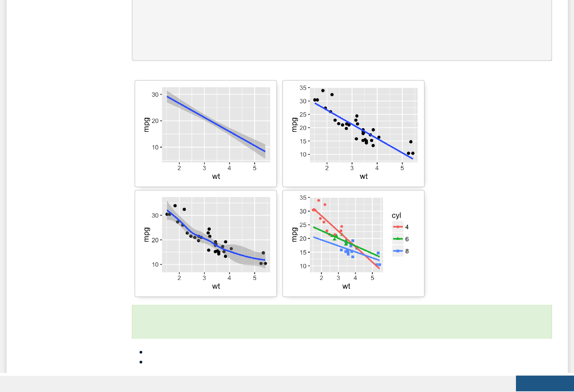Click the gray code block above the plots
The height and width of the screenshot is (392, 574).
coord(342,30)
